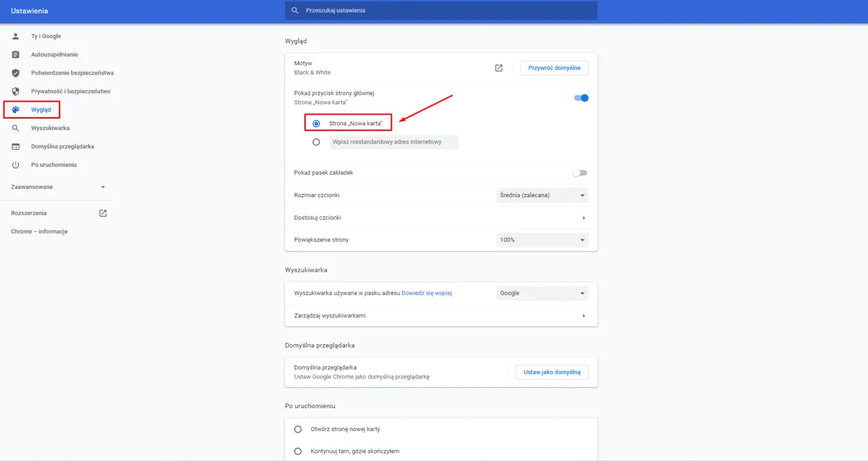Click the Rozszerzenia external link icon
This screenshot has height=461, width=868.
pyautogui.click(x=102, y=212)
